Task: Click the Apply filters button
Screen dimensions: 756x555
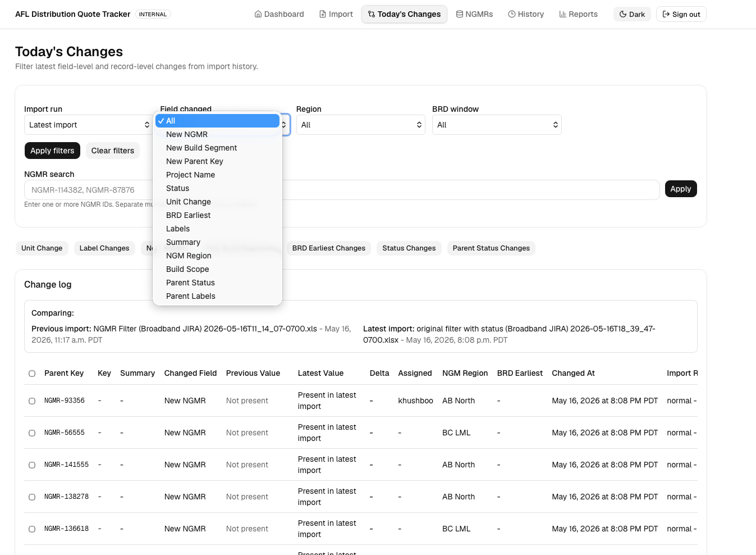Action: (x=52, y=151)
